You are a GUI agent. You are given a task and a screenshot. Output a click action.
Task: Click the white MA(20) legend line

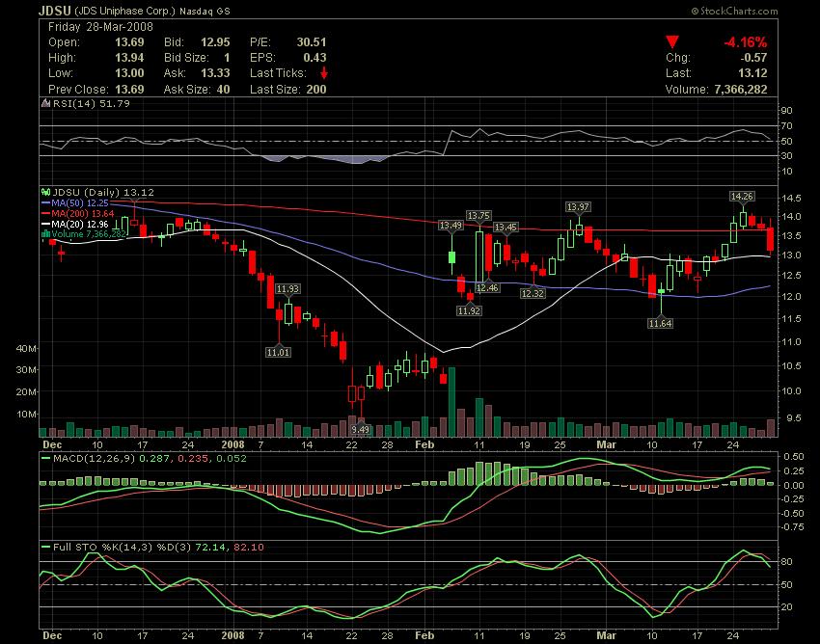46,224
